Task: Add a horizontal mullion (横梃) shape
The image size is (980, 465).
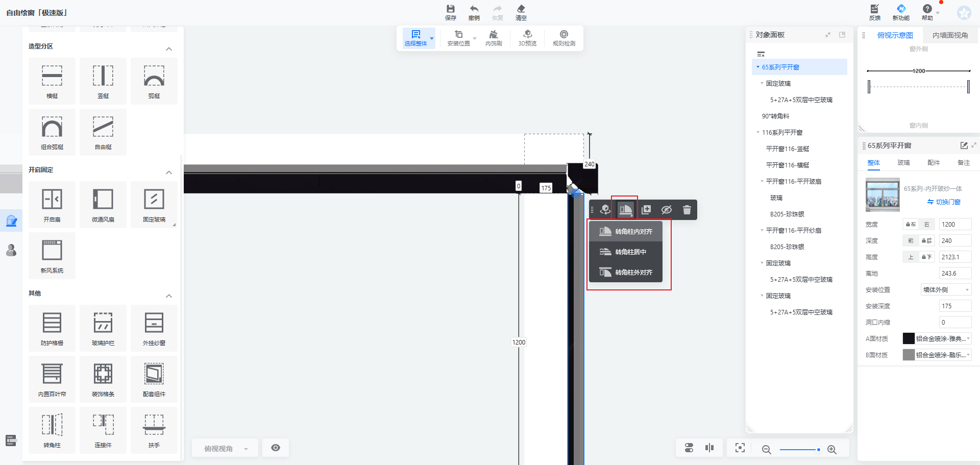Action: click(52, 81)
